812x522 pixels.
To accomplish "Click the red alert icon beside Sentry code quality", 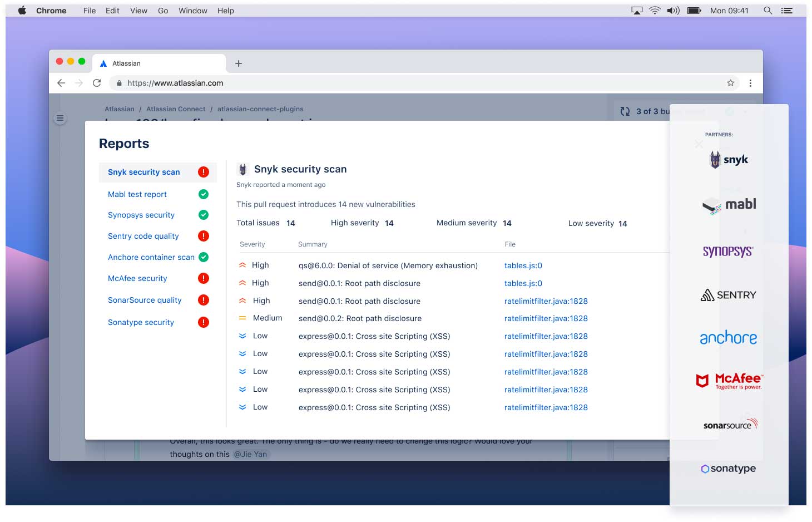I will 204,236.
